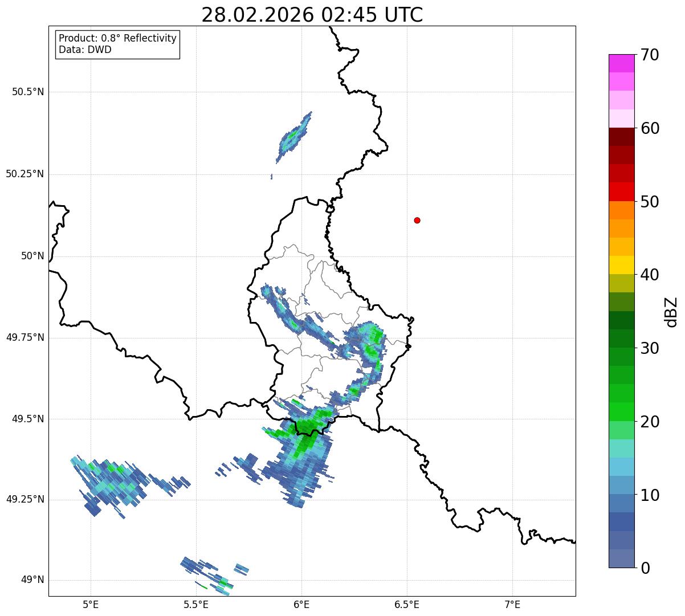
Task: Click the 6.5°E longitude label
Action: (x=407, y=605)
